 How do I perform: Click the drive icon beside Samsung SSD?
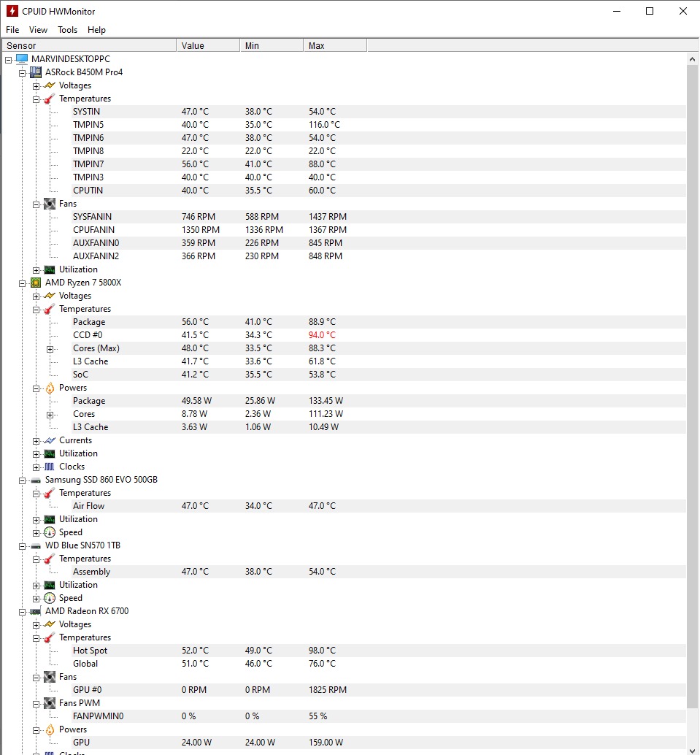(x=36, y=480)
